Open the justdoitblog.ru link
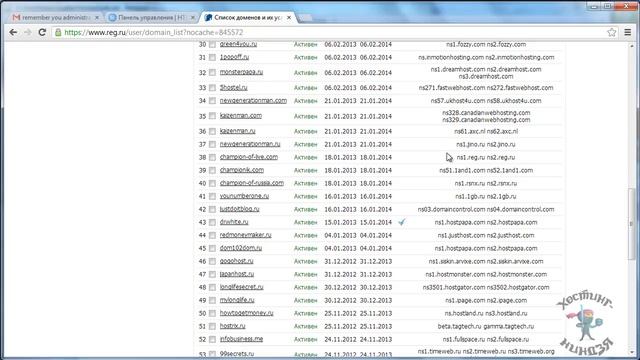 (240, 209)
